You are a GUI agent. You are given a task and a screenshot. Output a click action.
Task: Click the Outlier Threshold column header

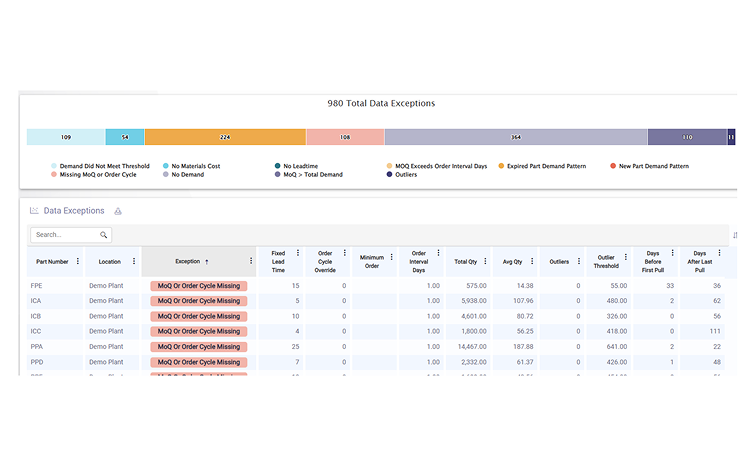(x=606, y=261)
